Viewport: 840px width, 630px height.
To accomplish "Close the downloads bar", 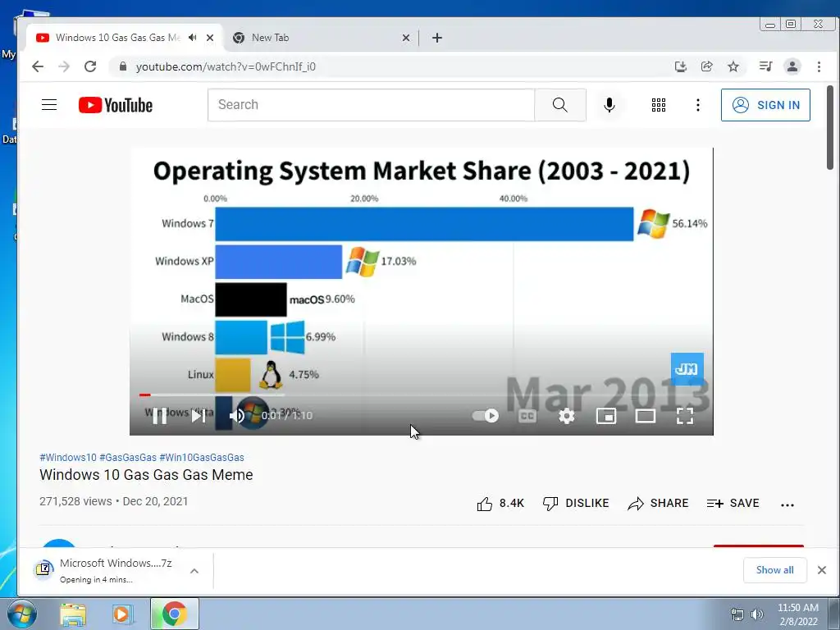I will coord(822,570).
